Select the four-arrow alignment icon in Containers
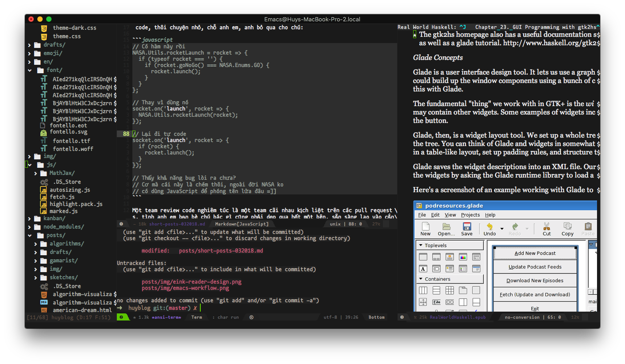 (x=423, y=302)
